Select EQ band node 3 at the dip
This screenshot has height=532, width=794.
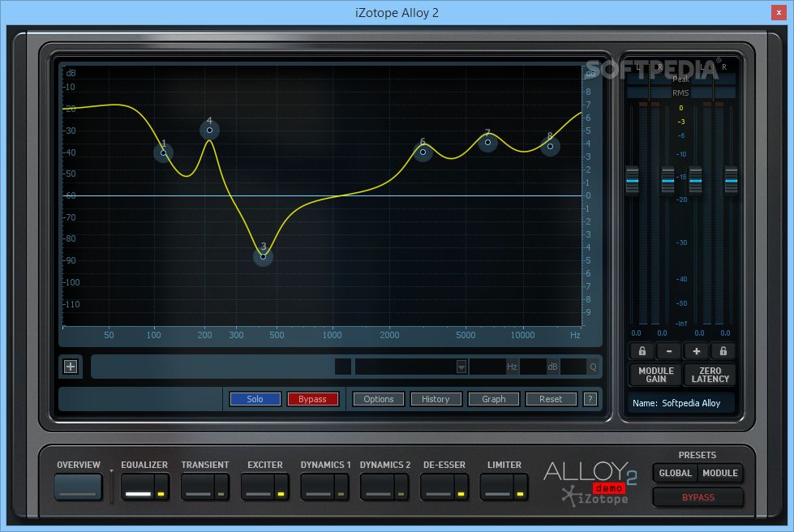pos(264,256)
